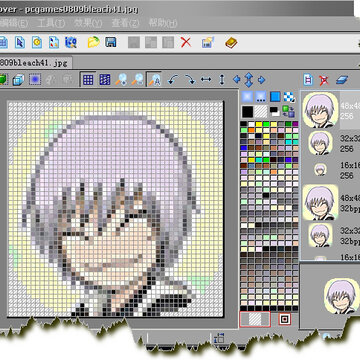Select the black foreground color swatch
The width and height of the screenshot is (360, 360).
click(x=247, y=112)
